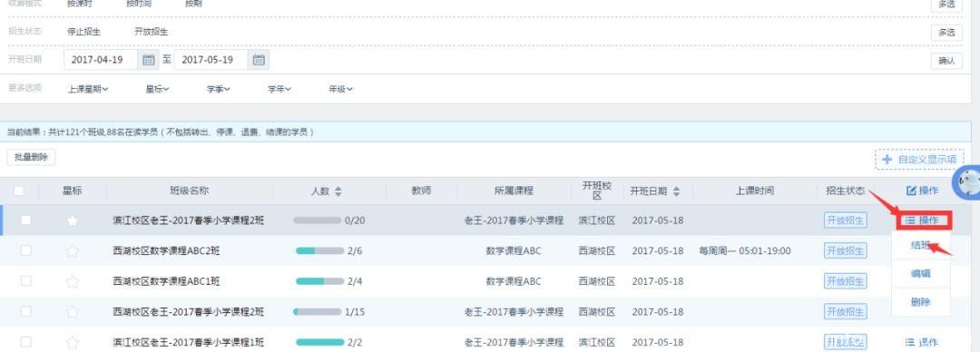
Task: Check the box for 滨江校区老王-2017春季小学课程1班
Action: coord(25,341)
